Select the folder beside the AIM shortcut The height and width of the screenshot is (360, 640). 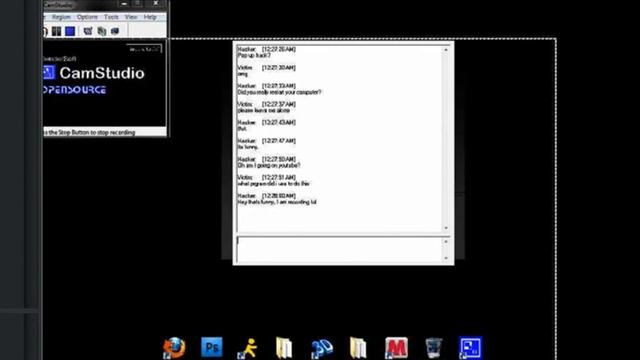(x=284, y=348)
